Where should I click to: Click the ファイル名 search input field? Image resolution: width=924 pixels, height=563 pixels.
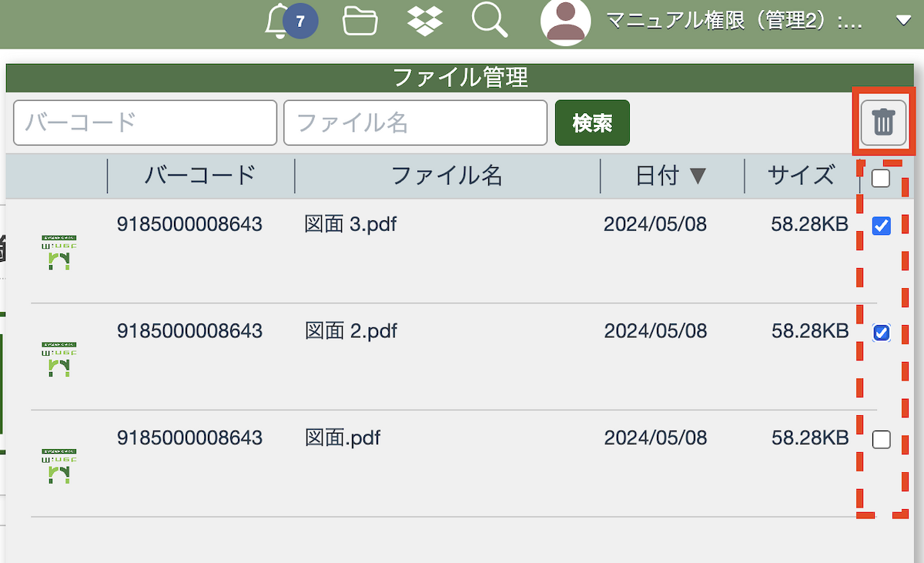pos(415,122)
